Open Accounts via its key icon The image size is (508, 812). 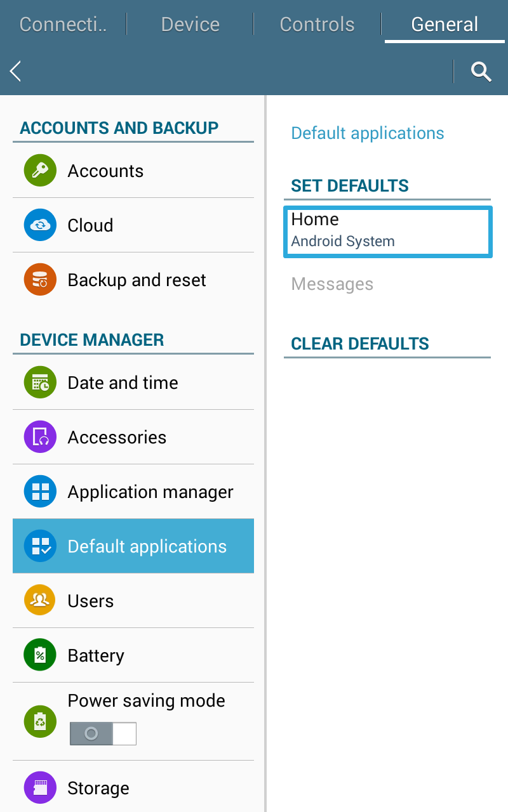[40, 171]
